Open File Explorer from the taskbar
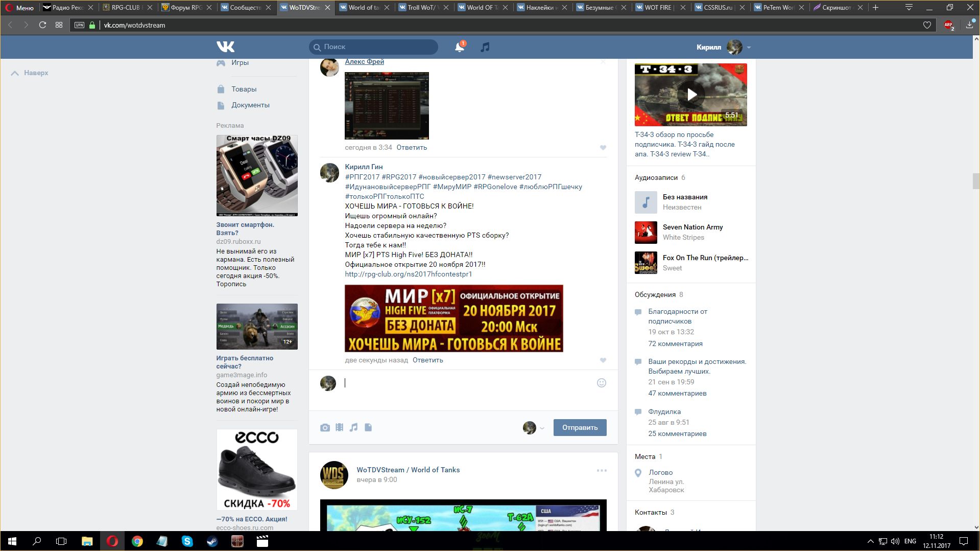 tap(87, 541)
